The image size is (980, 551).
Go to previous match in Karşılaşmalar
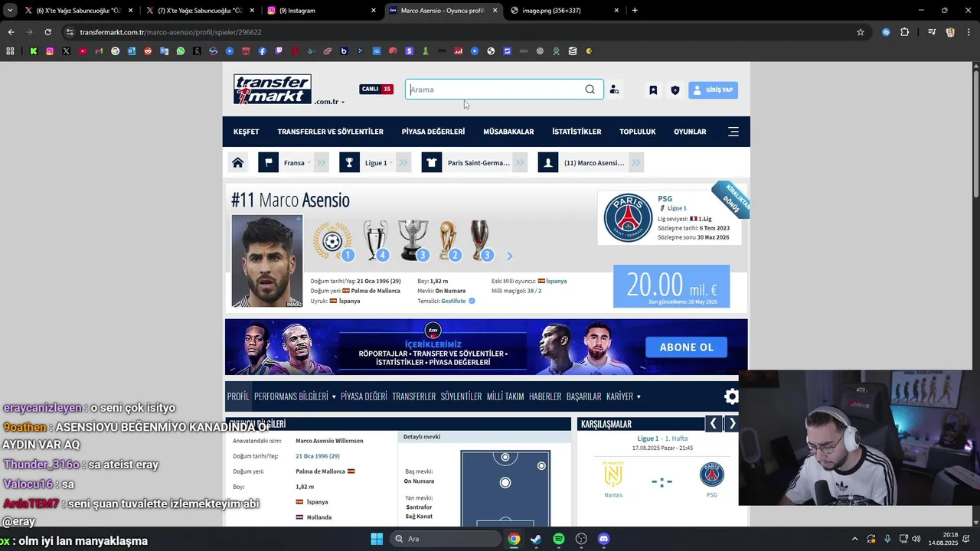714,423
